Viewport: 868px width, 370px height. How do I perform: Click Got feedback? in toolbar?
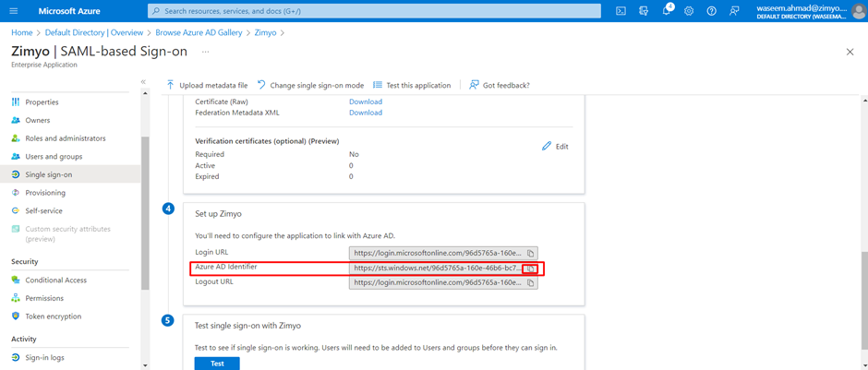(x=500, y=85)
